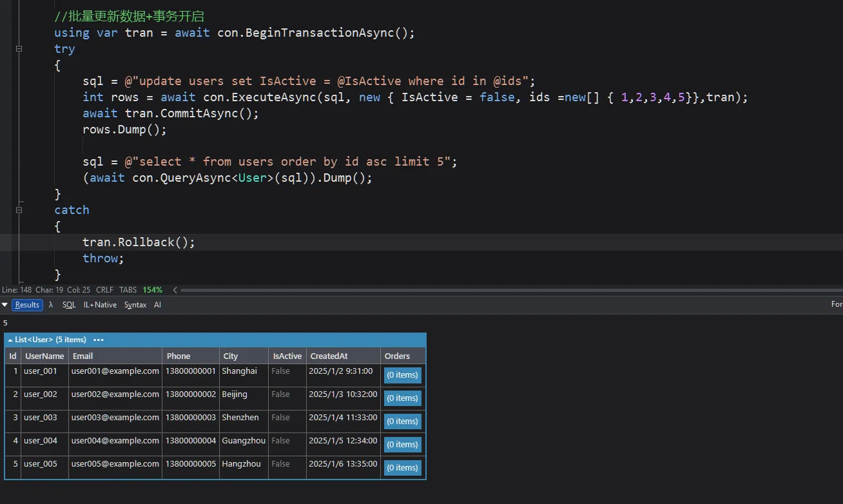Open Orders (0 items) link for user_002
The width and height of the screenshot is (843, 504).
click(x=403, y=398)
